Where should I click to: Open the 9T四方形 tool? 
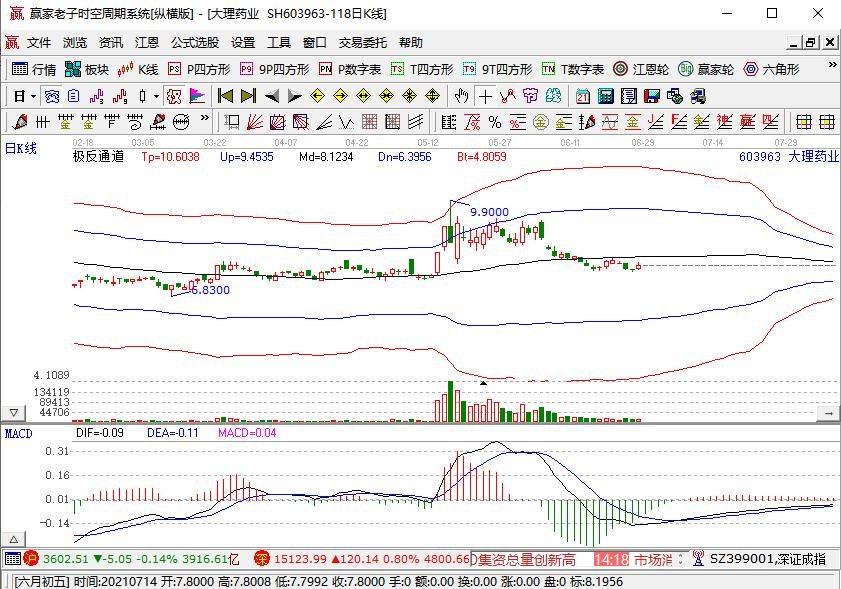point(497,69)
